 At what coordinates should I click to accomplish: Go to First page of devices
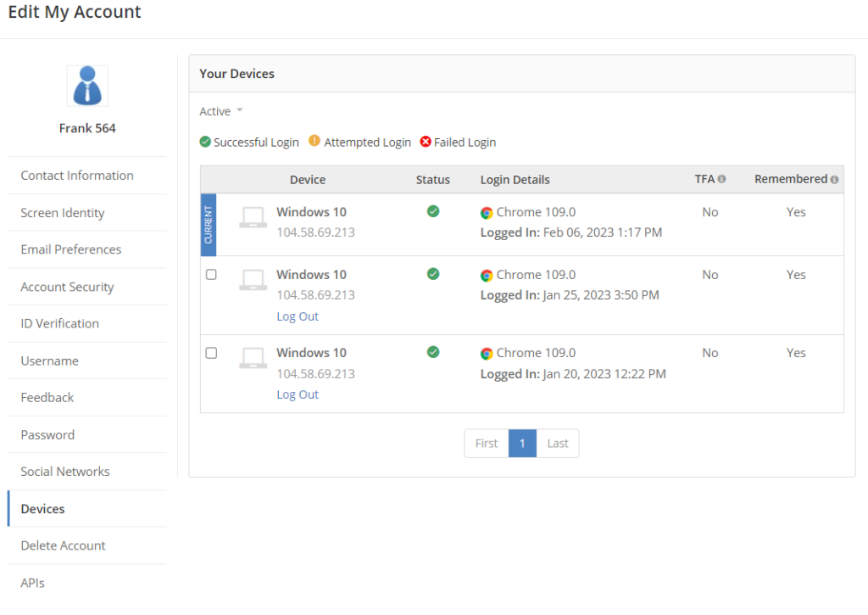[x=487, y=444]
